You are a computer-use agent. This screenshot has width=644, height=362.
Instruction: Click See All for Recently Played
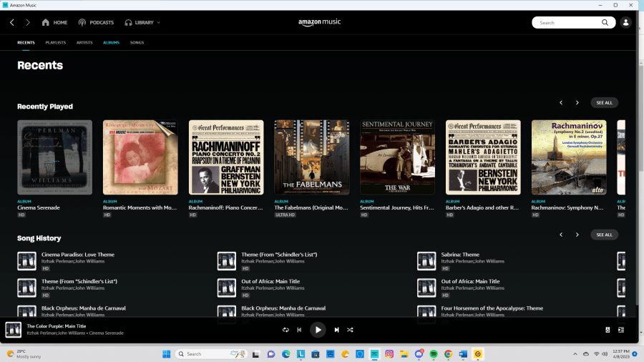(x=605, y=102)
